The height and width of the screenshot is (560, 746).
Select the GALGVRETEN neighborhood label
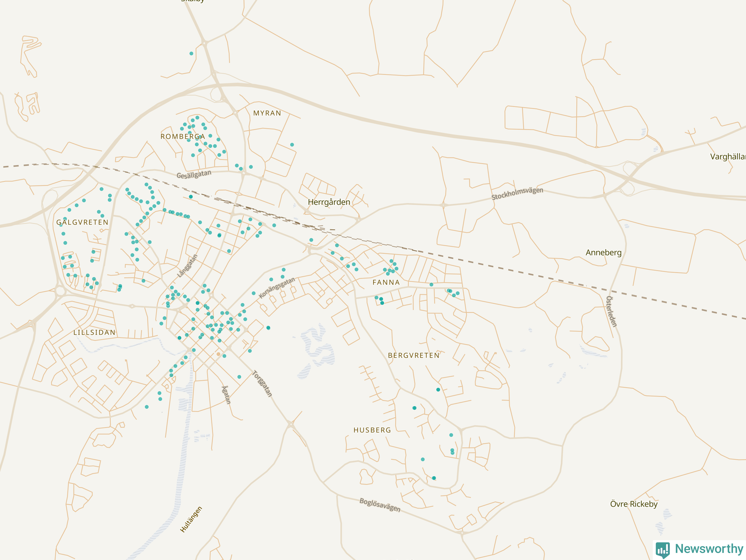(82, 222)
